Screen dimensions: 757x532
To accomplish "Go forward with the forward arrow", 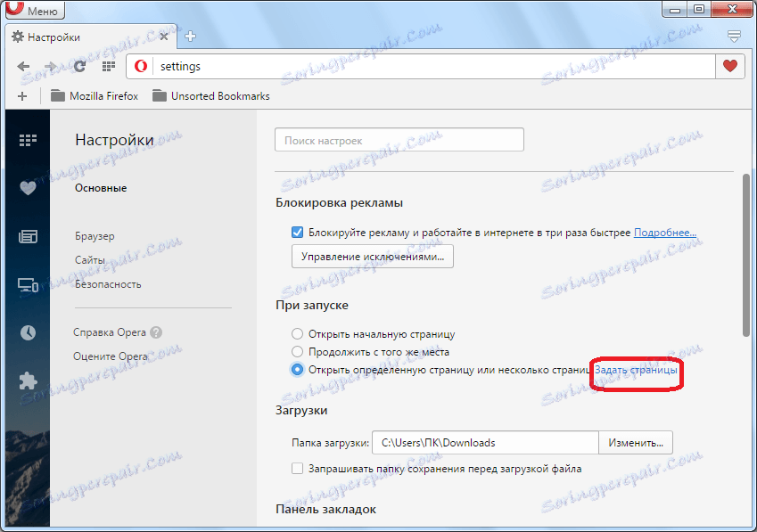I will 50,67.
